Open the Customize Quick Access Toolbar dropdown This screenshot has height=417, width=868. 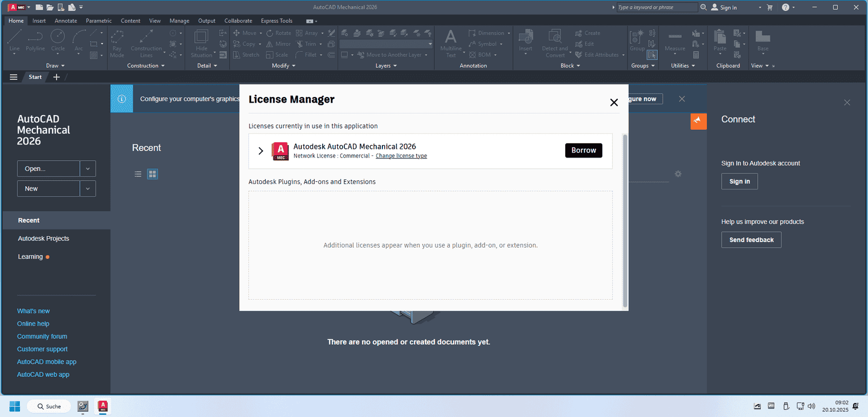coord(81,8)
